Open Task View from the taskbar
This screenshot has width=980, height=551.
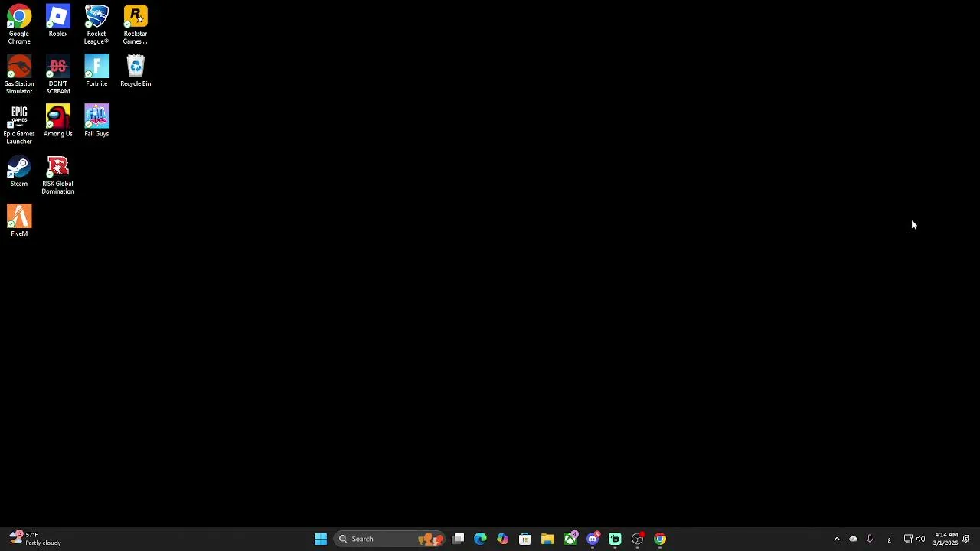[x=458, y=539]
